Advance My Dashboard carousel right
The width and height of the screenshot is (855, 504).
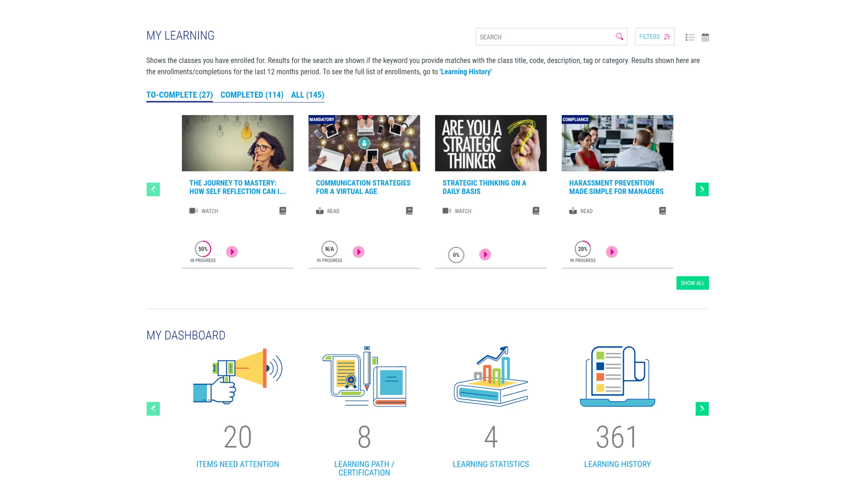(702, 408)
